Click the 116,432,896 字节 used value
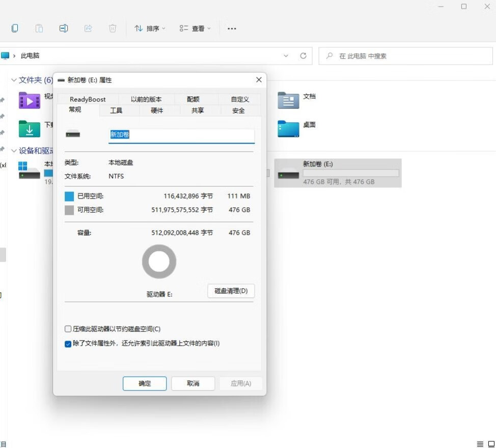This screenshot has width=496, height=448. click(x=188, y=196)
